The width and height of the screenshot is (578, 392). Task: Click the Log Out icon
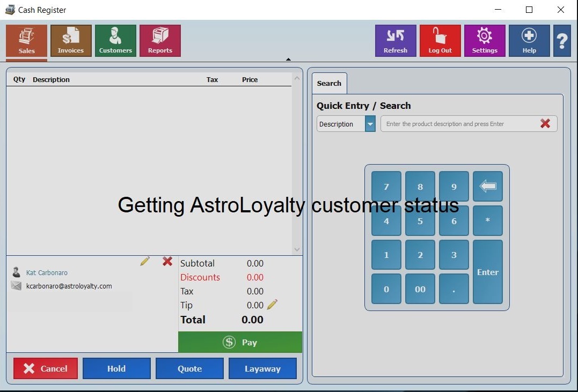click(440, 41)
